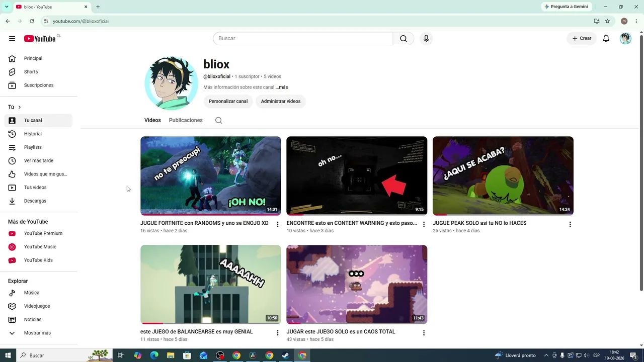
Task: Click the YouTube logo
Action: pos(40,39)
